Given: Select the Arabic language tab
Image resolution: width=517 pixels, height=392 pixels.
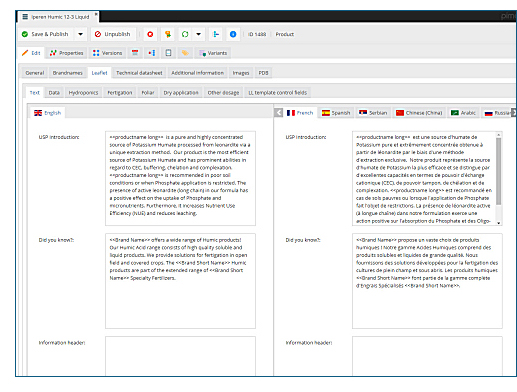Looking at the screenshot, I should pyautogui.click(x=463, y=113).
